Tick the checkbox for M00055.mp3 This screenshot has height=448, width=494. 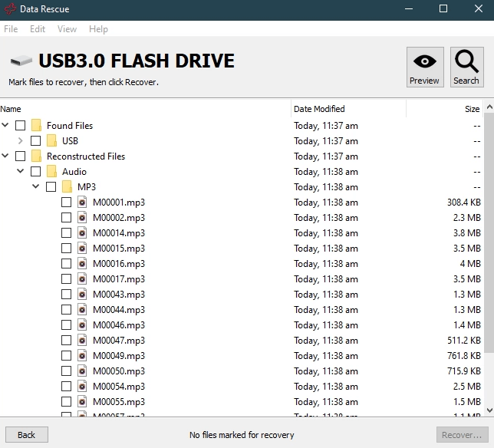[x=66, y=402]
